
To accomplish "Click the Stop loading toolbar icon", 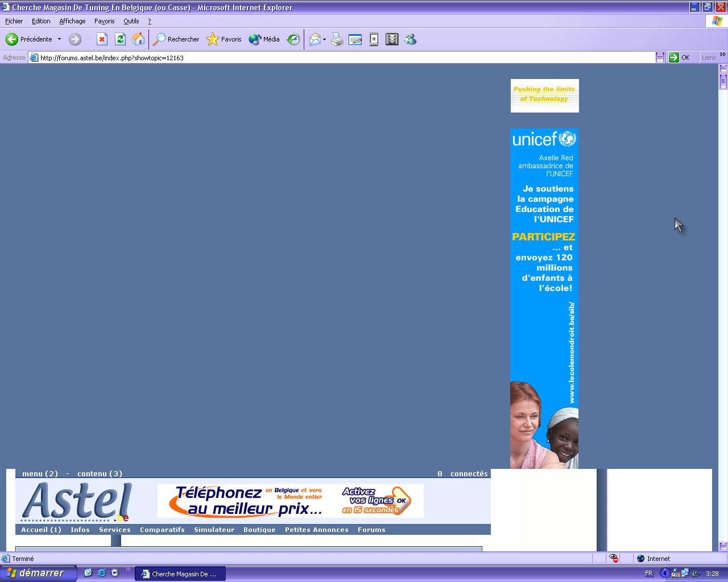I will (102, 39).
